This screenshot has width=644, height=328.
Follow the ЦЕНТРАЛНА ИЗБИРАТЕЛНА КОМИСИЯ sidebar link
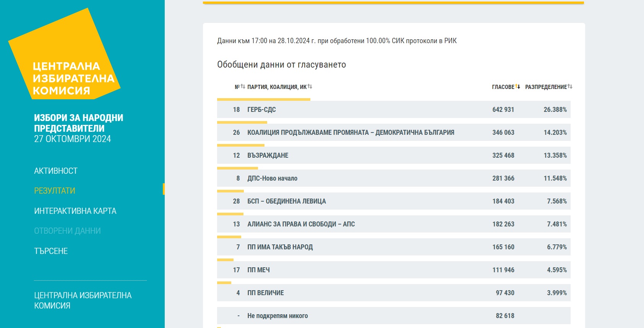point(83,300)
